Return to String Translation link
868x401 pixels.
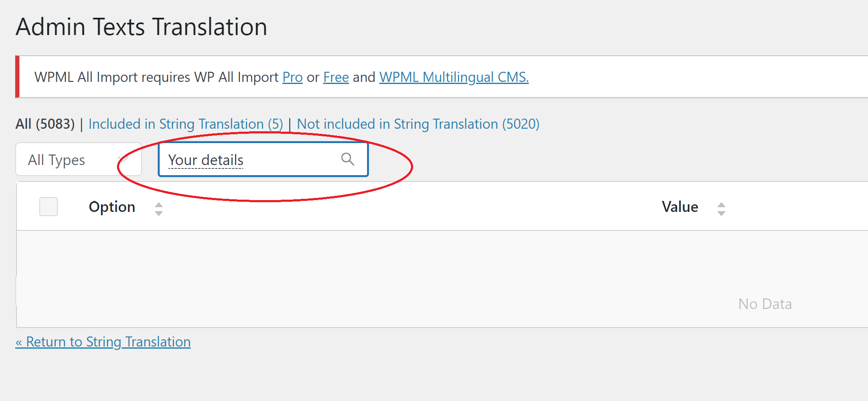click(103, 342)
